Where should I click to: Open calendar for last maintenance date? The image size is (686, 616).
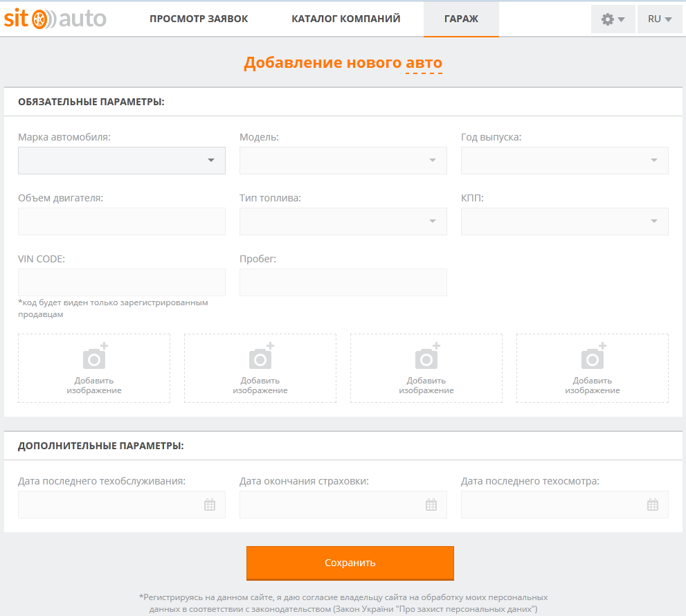point(210,505)
